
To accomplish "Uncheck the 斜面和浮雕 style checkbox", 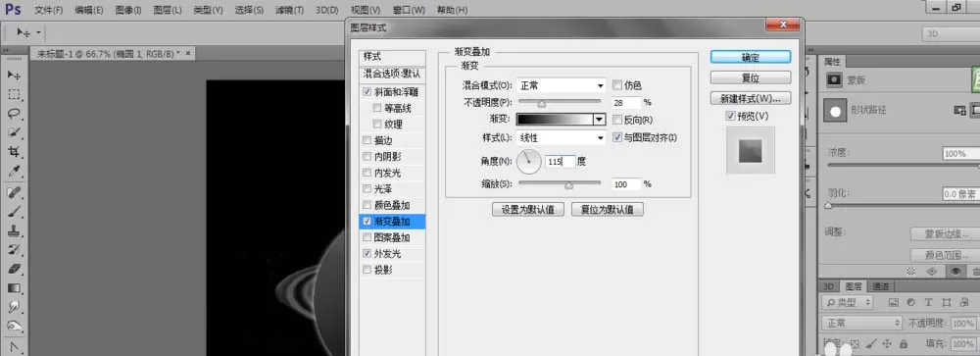I will tap(367, 92).
